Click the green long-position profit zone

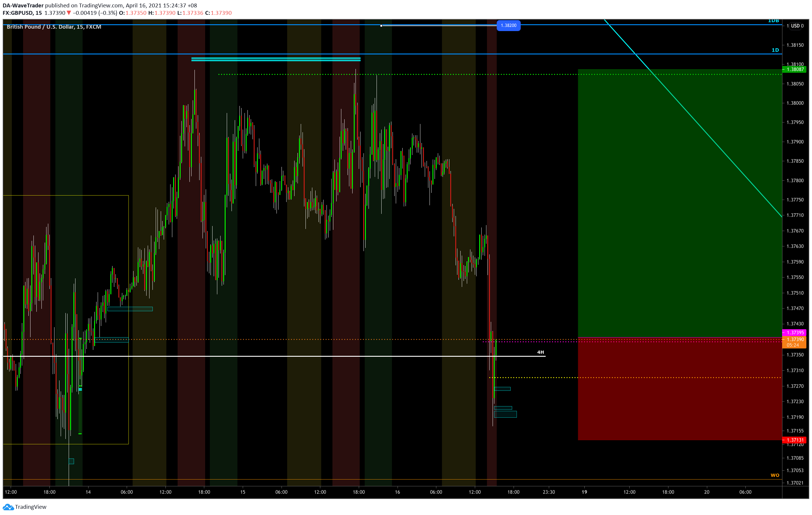pyautogui.click(x=679, y=203)
